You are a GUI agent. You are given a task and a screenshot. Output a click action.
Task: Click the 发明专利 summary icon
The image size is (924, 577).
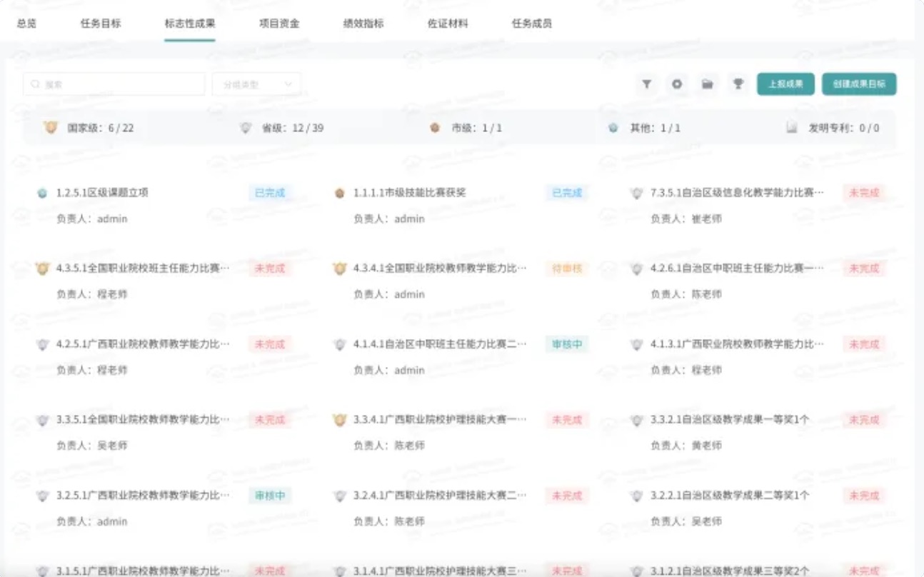point(791,129)
